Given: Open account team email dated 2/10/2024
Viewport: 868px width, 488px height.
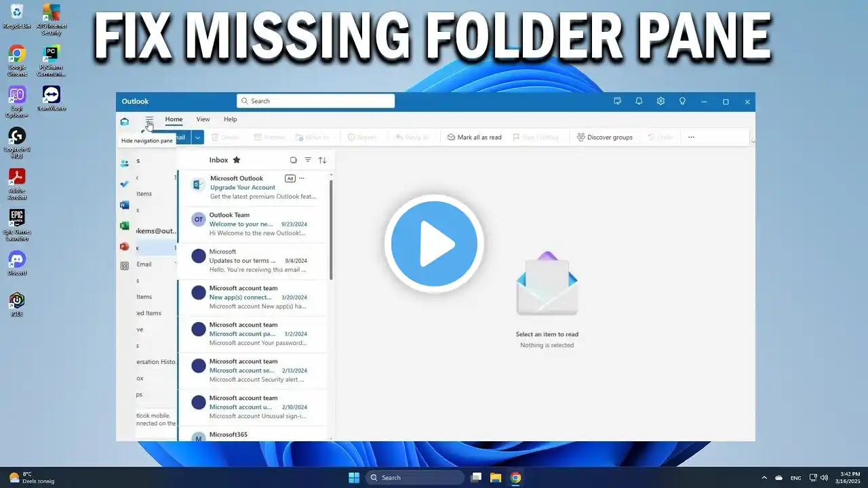Looking at the screenshot, I should point(252,407).
